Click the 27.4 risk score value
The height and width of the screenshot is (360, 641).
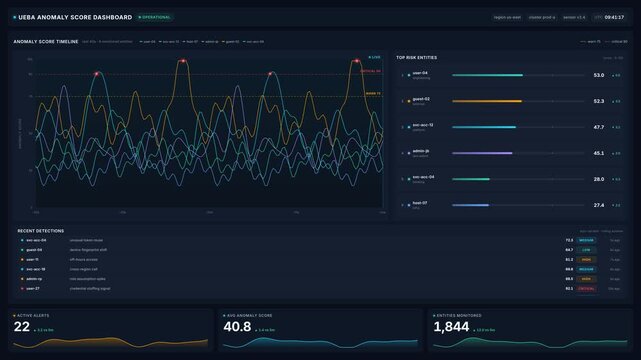[x=598, y=205]
